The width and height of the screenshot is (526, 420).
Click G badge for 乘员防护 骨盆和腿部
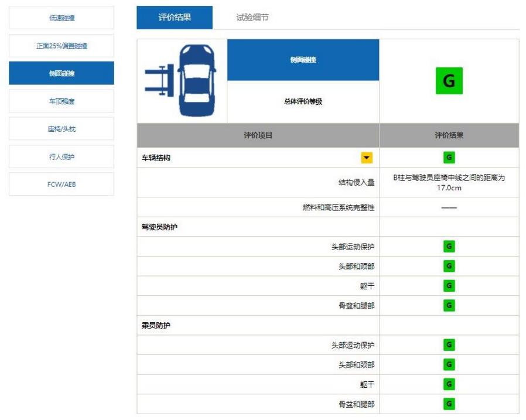(x=449, y=404)
